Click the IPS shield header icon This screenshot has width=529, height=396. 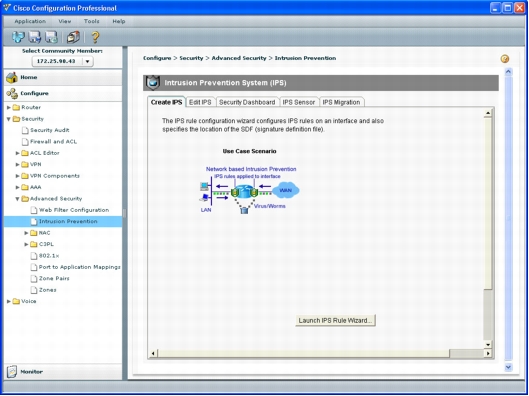tap(152, 83)
